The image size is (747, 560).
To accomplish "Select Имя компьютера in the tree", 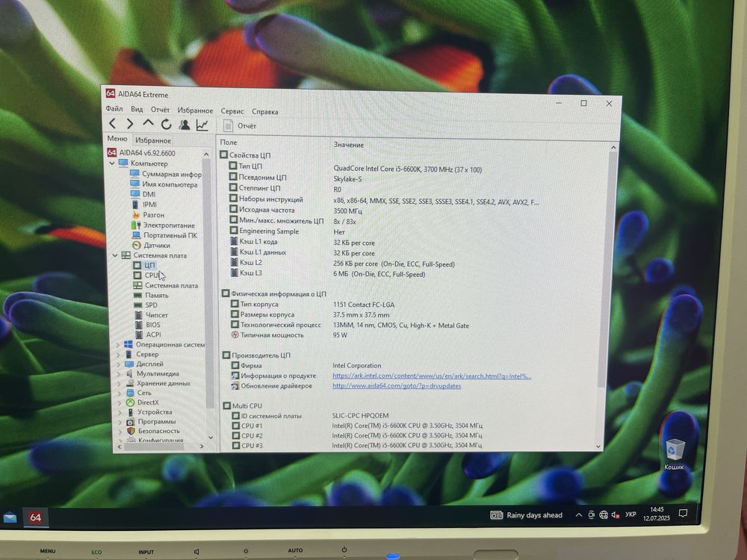I will click(164, 184).
